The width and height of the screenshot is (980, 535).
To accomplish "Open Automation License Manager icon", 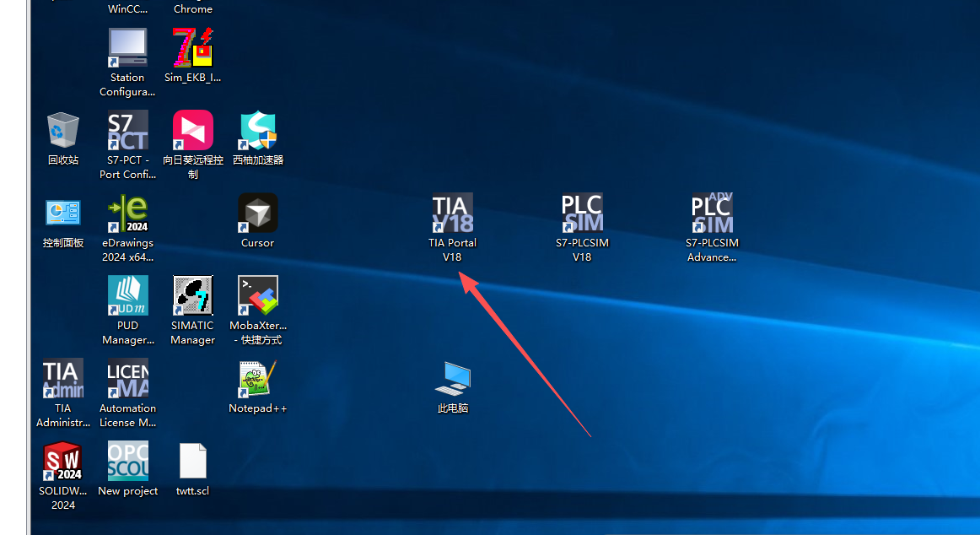I will click(127, 378).
